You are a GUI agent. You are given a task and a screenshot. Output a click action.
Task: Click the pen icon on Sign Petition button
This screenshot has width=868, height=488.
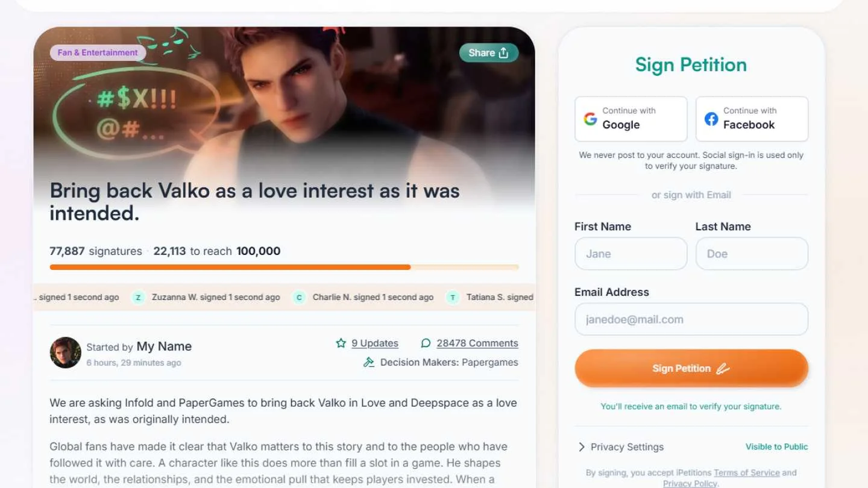(723, 368)
